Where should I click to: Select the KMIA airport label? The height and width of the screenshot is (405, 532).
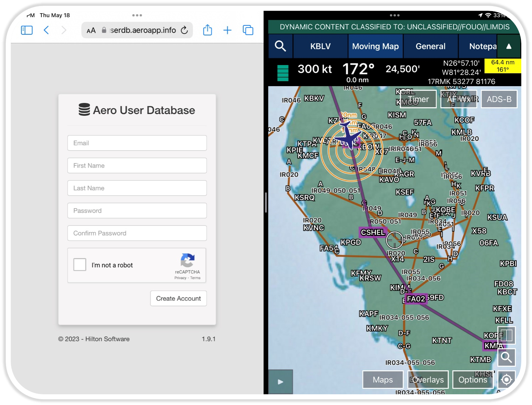(x=493, y=346)
